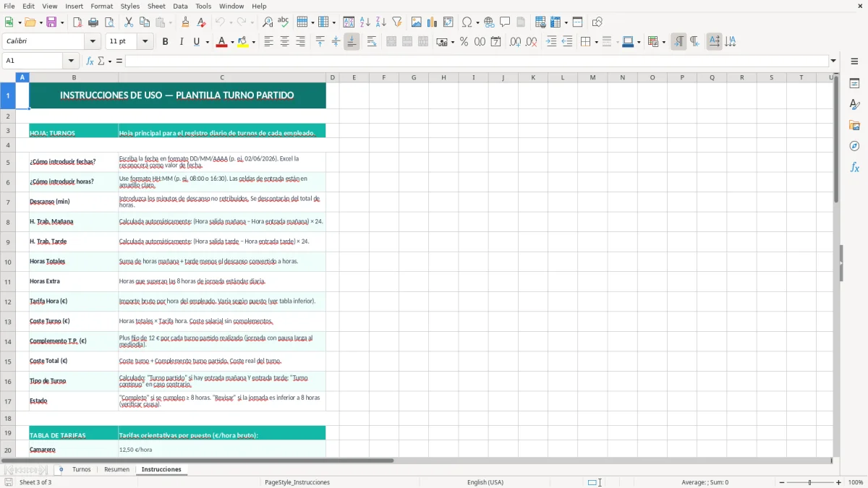Viewport: 868px width, 488px height.
Task: Click the Cut scissors icon
Action: tap(129, 22)
